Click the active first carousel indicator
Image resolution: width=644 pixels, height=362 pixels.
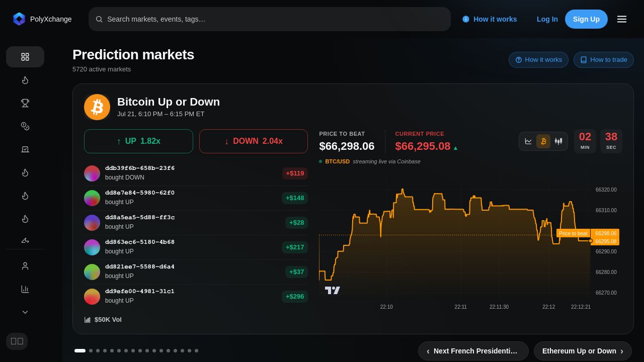(80, 350)
